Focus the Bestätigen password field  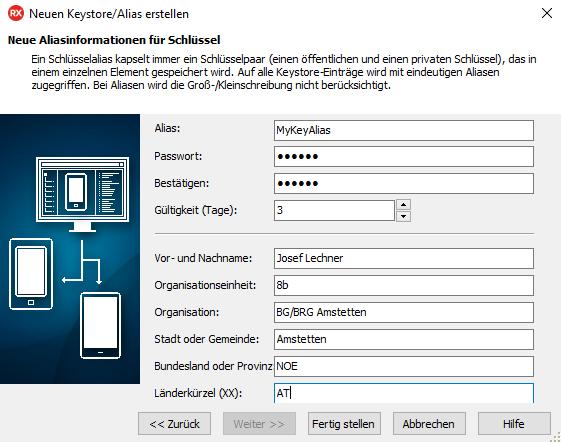pyautogui.click(x=404, y=183)
